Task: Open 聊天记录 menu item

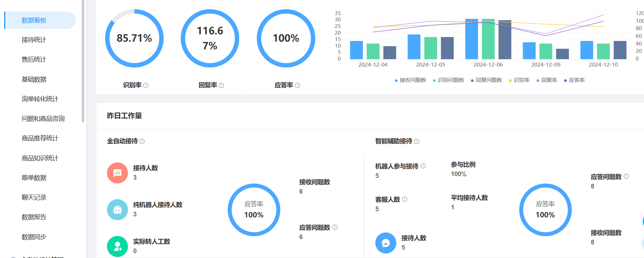Action: coord(34,197)
